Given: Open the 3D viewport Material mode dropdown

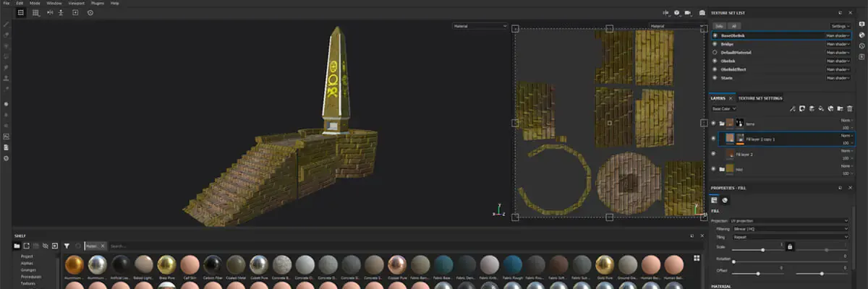Looking at the screenshot, I should [x=481, y=26].
